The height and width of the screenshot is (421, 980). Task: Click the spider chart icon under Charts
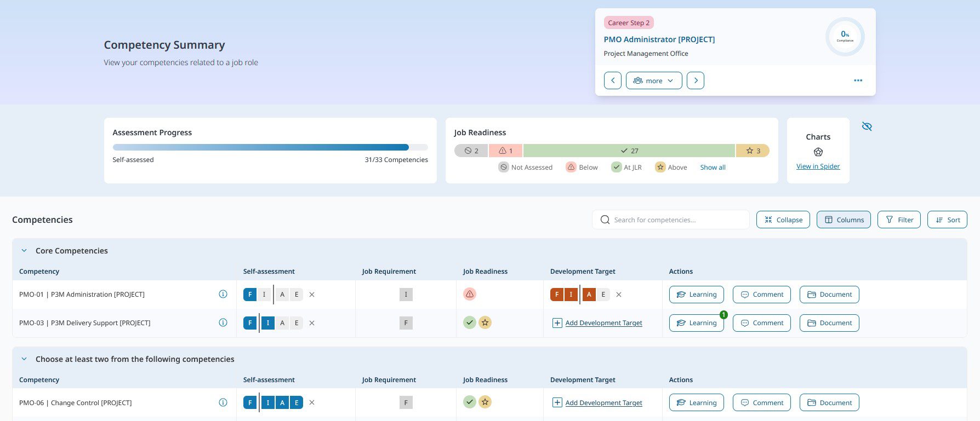click(x=818, y=152)
